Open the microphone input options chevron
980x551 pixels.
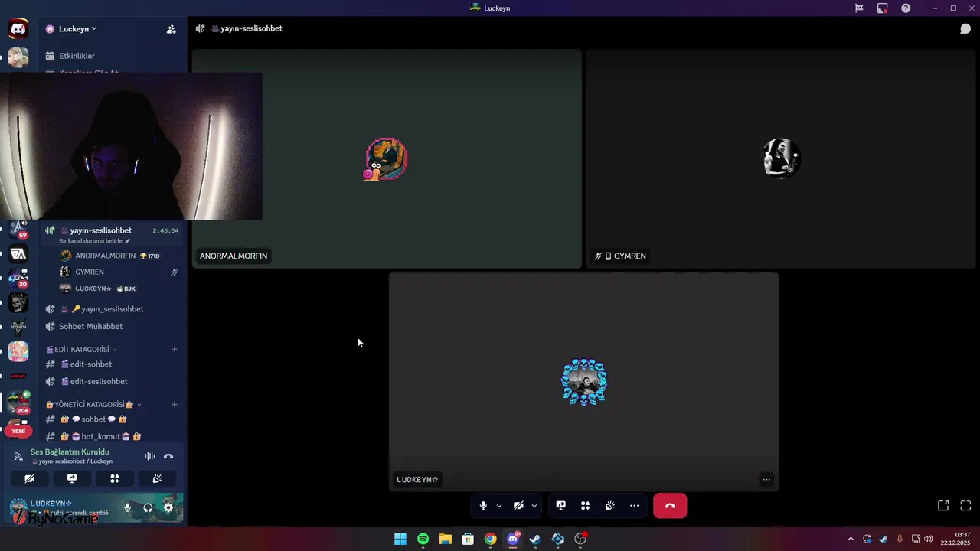point(499,506)
